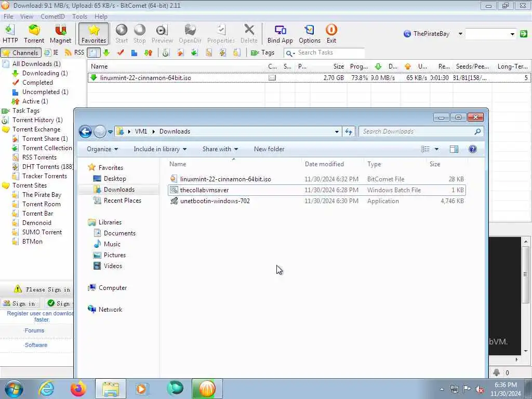Toggle the Explorer preview pane button

(x=454, y=149)
